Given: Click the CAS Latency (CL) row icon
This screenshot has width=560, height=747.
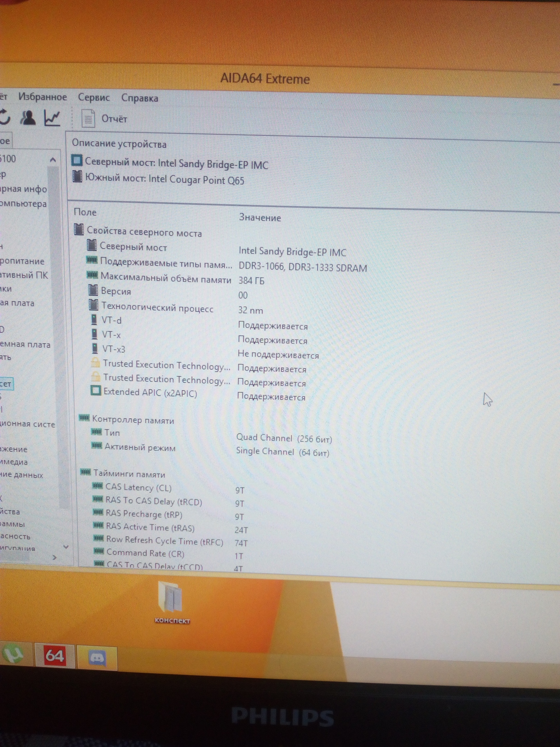Looking at the screenshot, I should (98, 486).
